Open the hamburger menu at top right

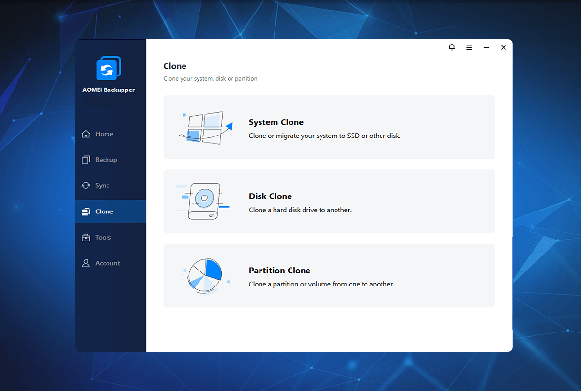[x=469, y=47]
